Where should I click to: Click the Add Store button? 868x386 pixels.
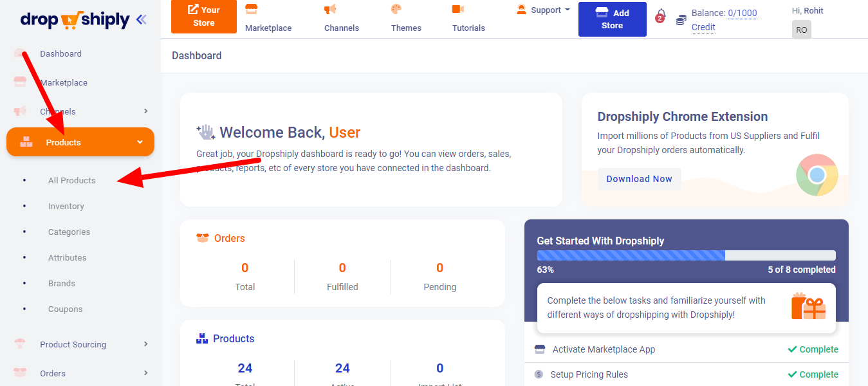coord(612,19)
